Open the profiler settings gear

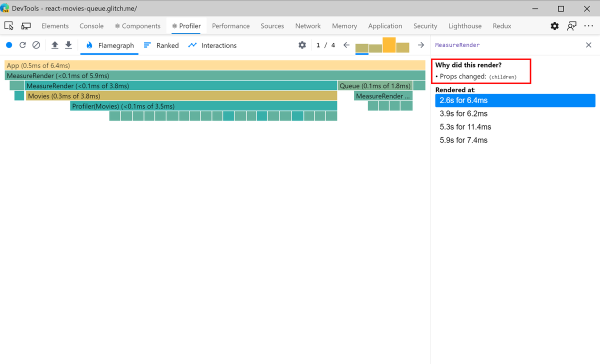(x=302, y=45)
